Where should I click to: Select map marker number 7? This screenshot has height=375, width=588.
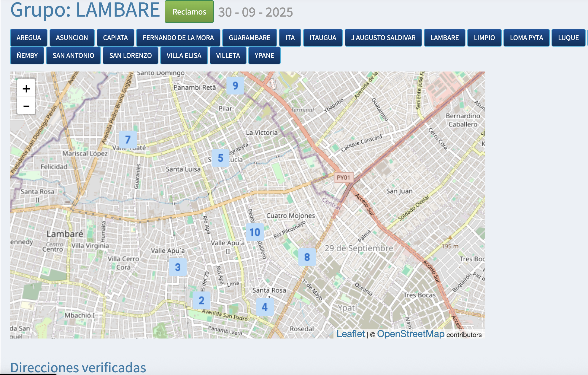tap(128, 139)
